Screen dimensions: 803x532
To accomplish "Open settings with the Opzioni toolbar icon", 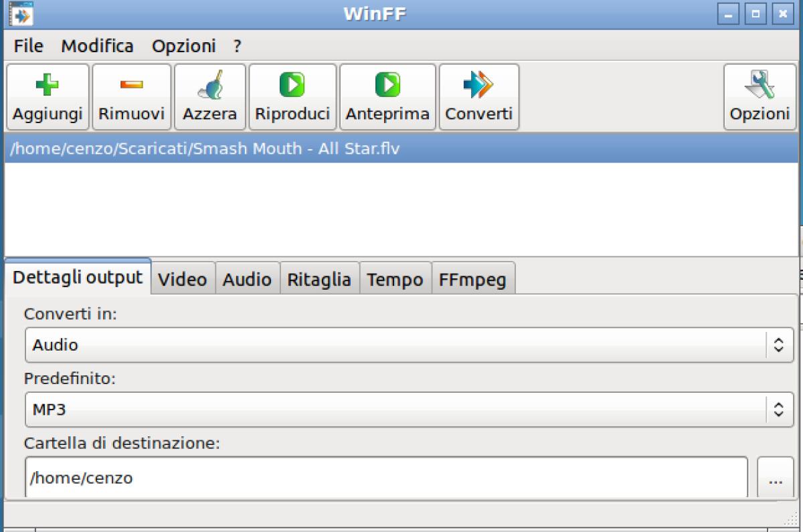I will click(760, 96).
